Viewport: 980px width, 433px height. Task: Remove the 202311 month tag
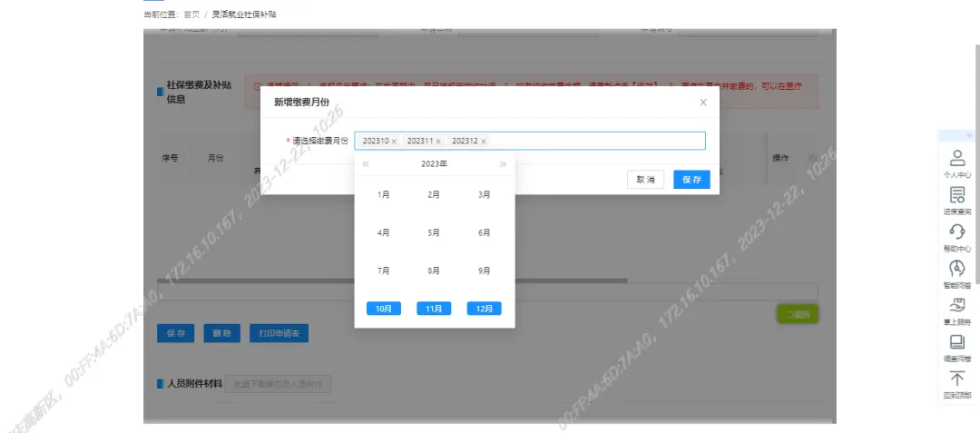(x=438, y=142)
